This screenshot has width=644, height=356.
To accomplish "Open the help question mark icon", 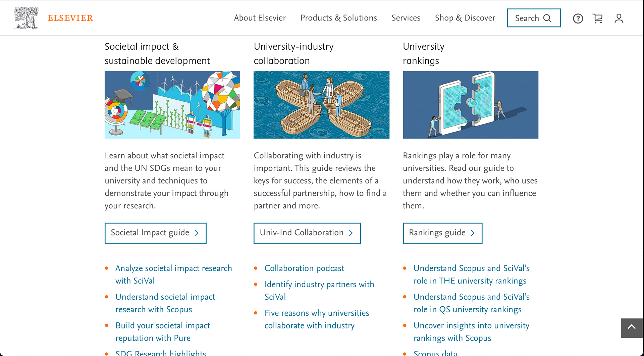I will [578, 18].
